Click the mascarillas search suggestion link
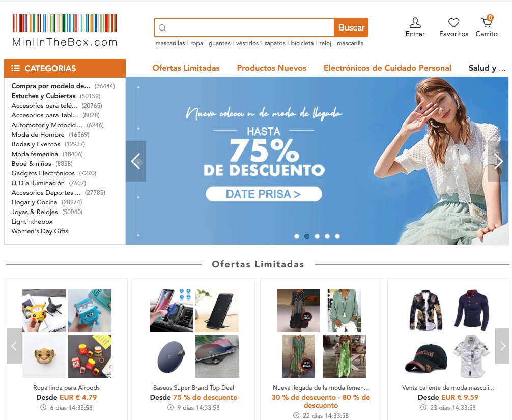512x420 pixels. pos(170,43)
